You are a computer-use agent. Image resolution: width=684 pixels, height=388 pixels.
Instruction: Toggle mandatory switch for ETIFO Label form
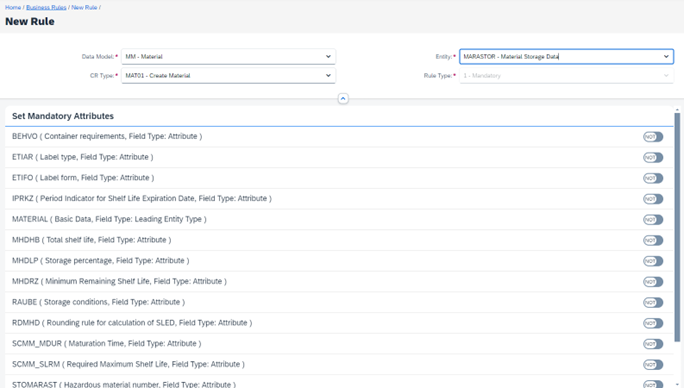[x=653, y=178]
